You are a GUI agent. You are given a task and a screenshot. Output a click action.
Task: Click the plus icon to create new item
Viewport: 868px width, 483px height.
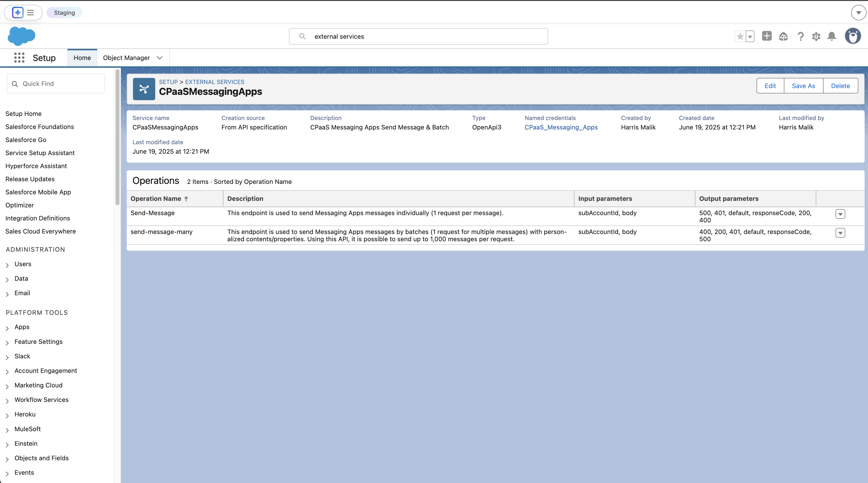767,36
